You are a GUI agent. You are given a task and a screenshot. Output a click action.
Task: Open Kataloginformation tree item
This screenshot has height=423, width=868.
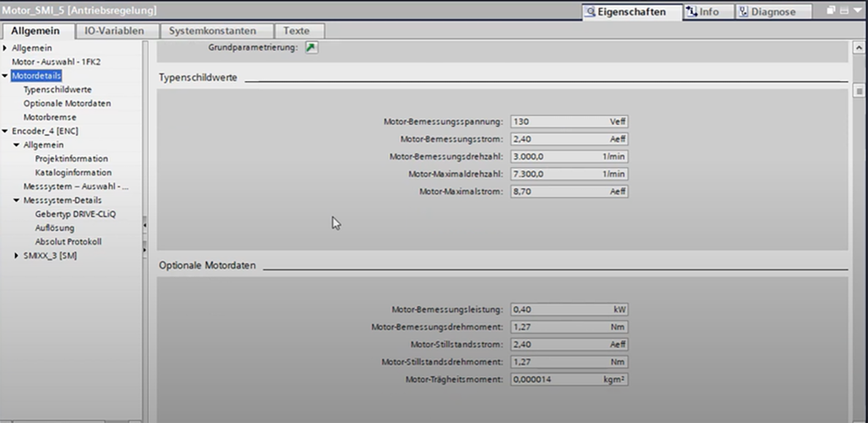tap(74, 173)
